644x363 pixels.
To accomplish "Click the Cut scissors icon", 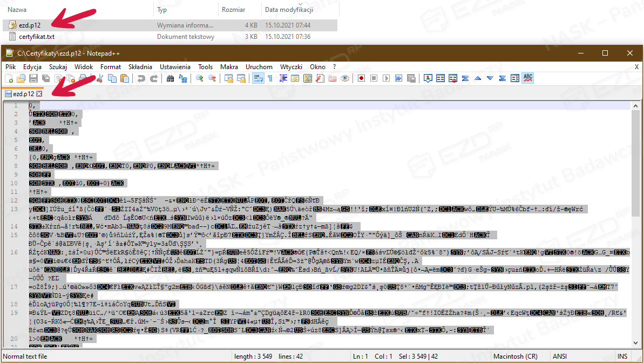I will [99, 79].
